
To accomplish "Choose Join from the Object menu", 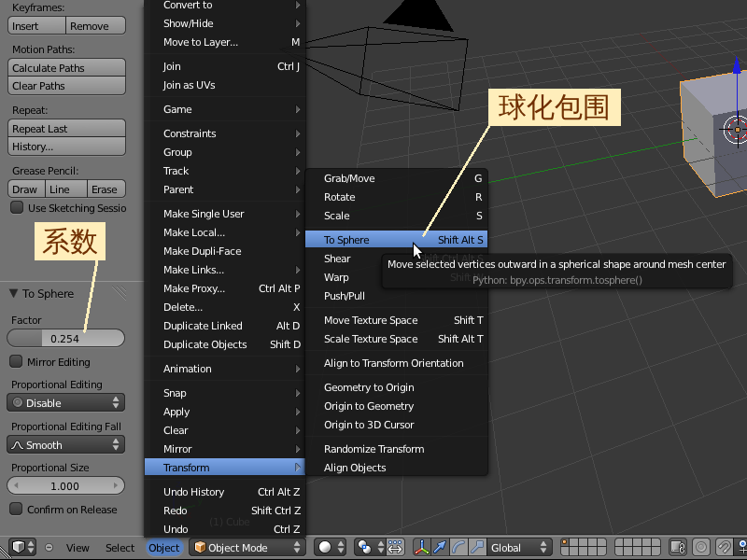I will 224,66.
